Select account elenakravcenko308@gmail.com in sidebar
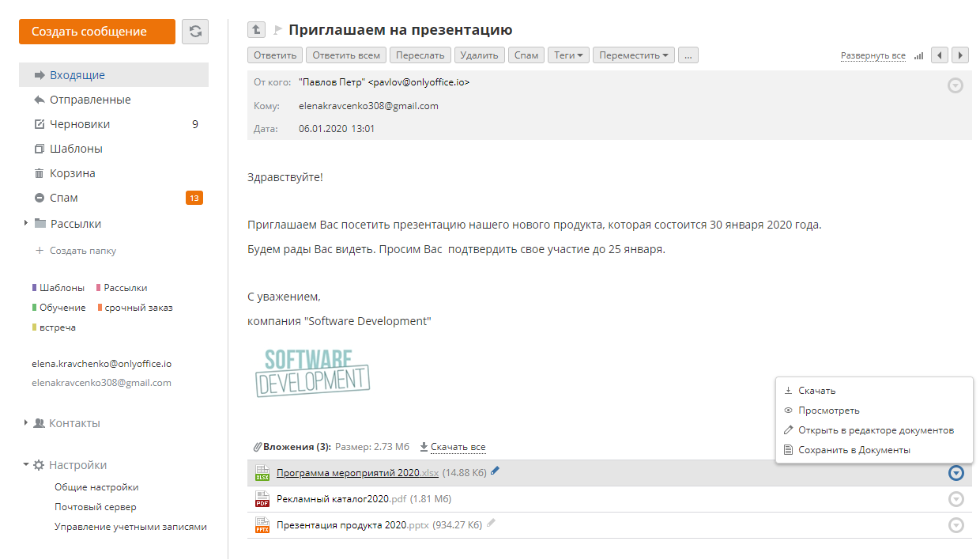 pos(101,383)
